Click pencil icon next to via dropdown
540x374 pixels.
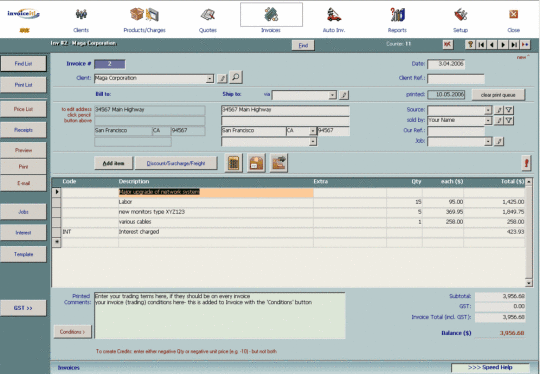[344, 95]
